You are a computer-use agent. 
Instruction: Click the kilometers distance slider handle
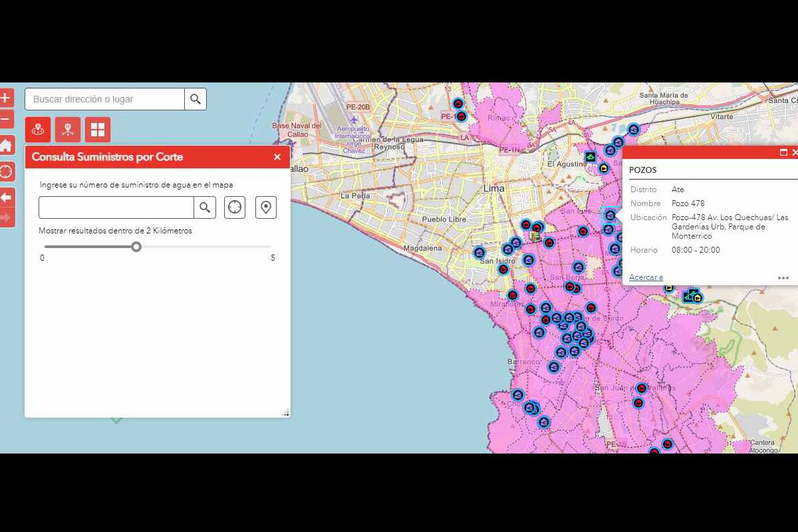(x=136, y=247)
